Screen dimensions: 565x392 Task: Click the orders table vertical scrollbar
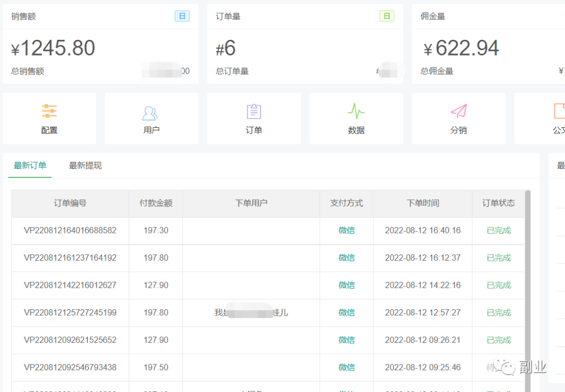pyautogui.click(x=527, y=288)
